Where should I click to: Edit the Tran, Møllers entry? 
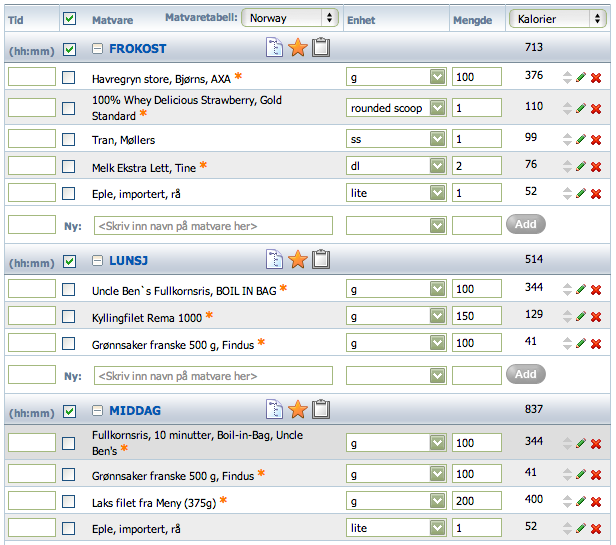[581, 139]
